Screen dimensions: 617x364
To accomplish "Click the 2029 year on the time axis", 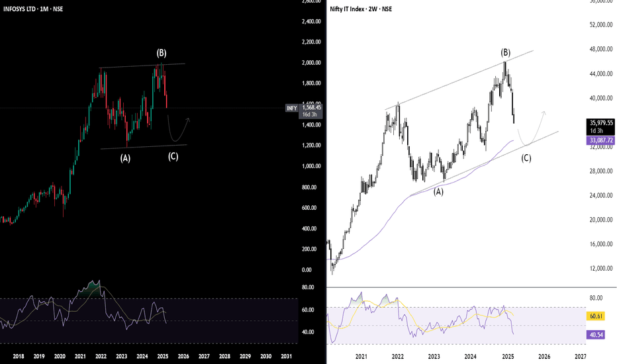I will [245, 357].
